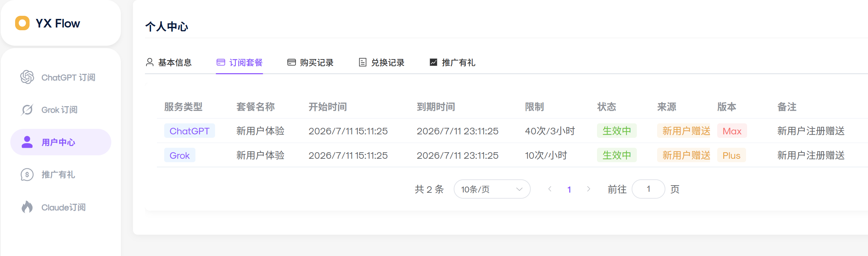
Task: Click the card icon beside 购买记录
Action: (x=292, y=62)
